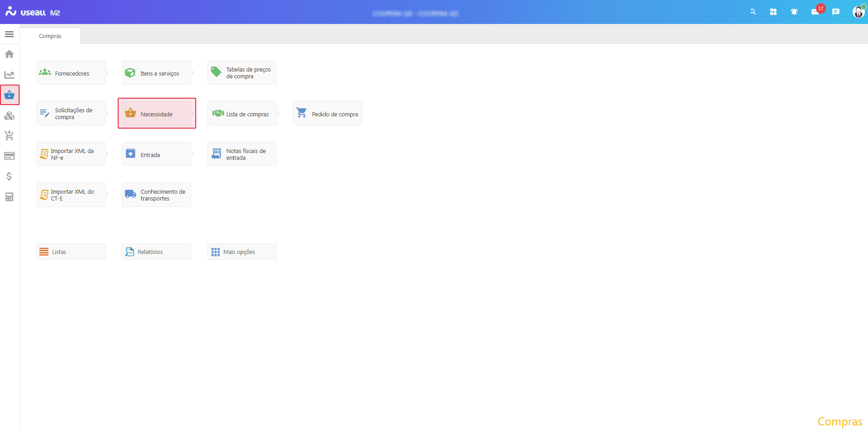Open the chat messages icon in the header
Viewport: 868px width, 430px height.
pos(836,12)
